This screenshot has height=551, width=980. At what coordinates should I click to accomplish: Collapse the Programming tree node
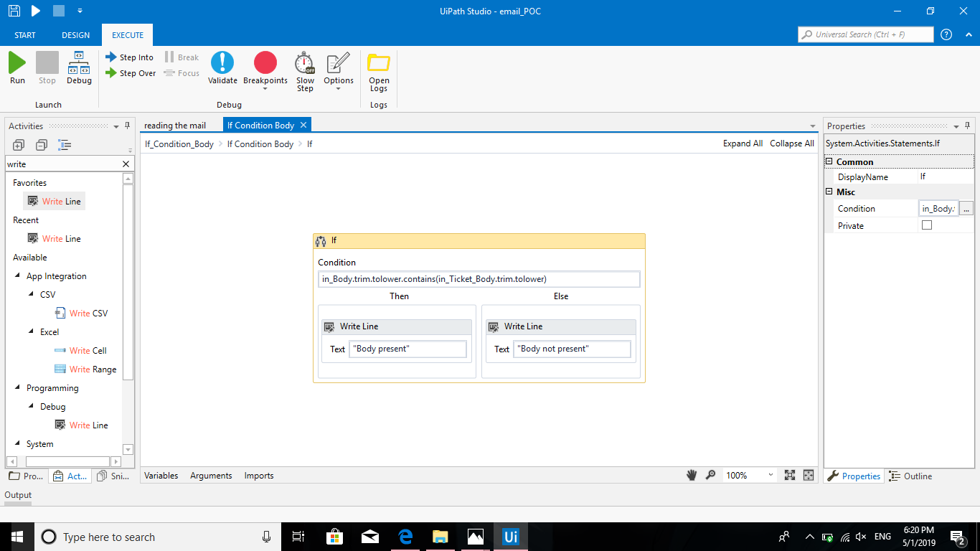[18, 388]
